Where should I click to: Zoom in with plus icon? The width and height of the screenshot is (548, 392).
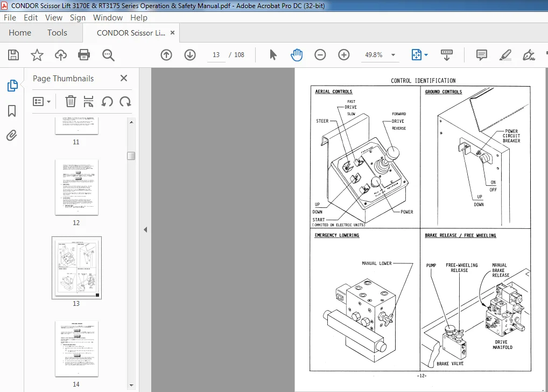click(x=344, y=55)
